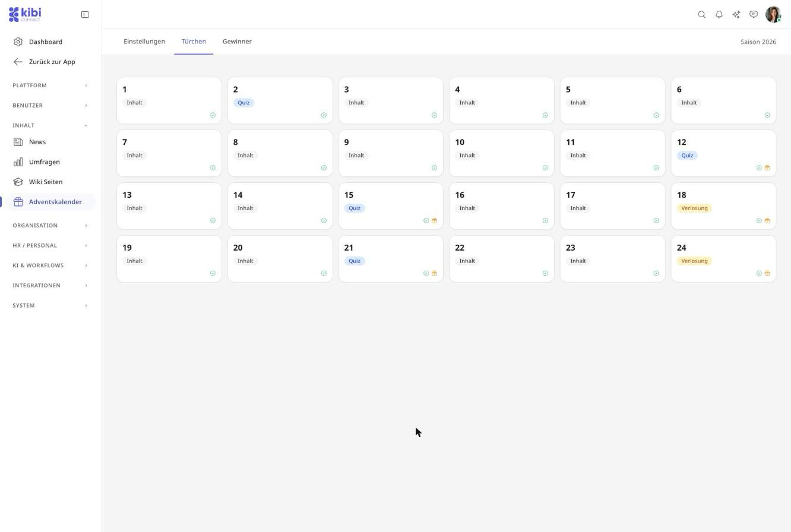Click the gift icon on door 12

click(767, 168)
